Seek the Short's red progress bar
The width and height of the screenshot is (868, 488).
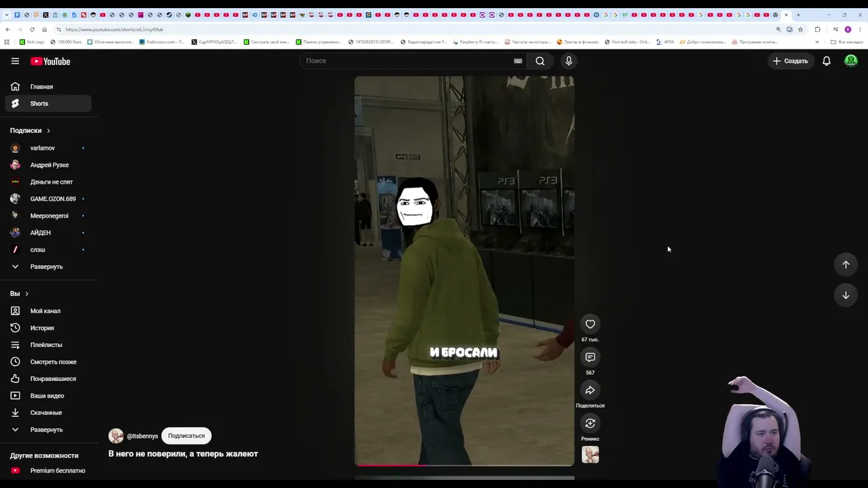tap(465, 465)
